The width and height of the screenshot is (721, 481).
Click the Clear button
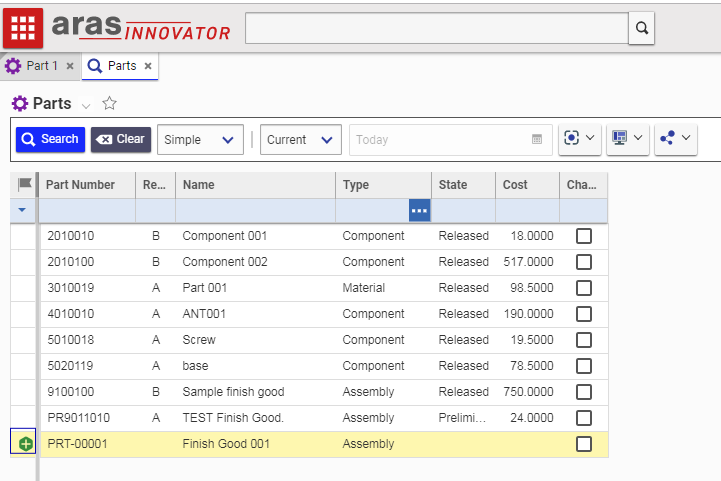coord(121,140)
